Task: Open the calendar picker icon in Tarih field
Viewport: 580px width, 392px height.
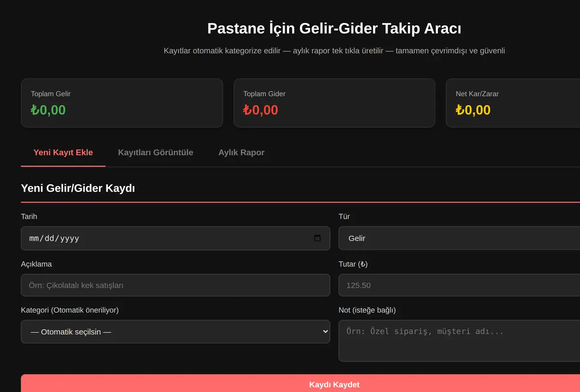Action: tap(318, 238)
